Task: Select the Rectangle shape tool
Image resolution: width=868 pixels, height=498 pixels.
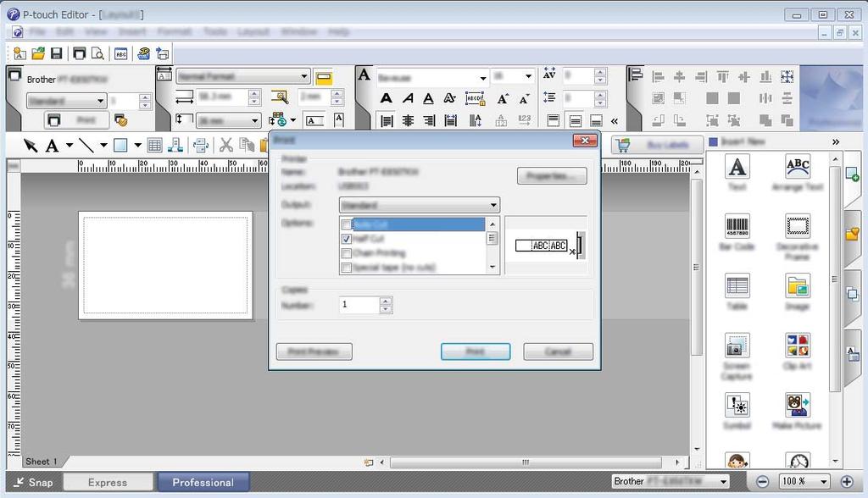Action: tap(120, 146)
